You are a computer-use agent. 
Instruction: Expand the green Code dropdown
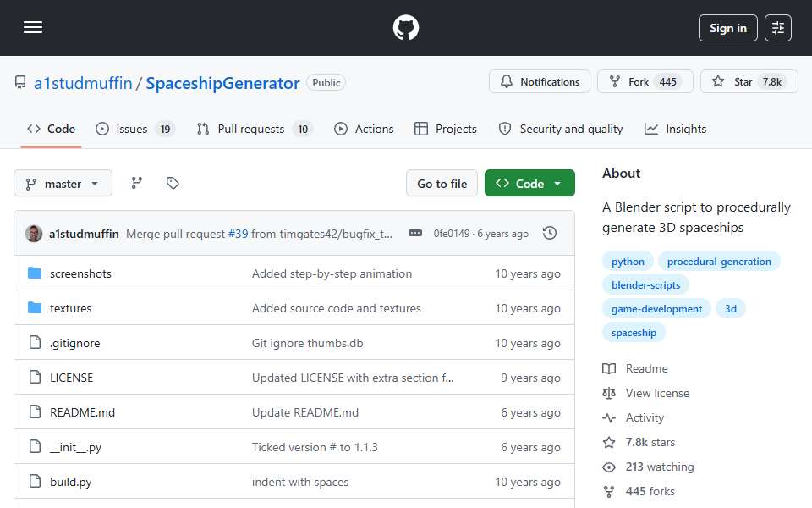(529, 184)
